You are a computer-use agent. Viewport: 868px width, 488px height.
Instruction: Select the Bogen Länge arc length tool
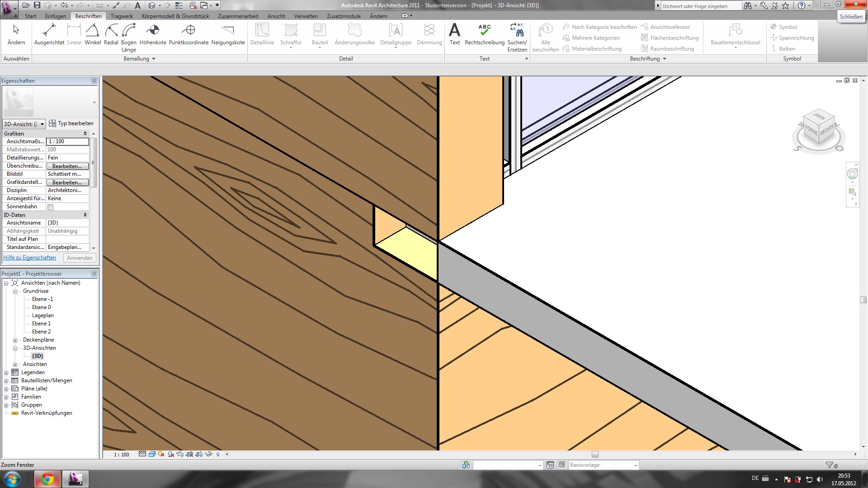[x=129, y=38]
